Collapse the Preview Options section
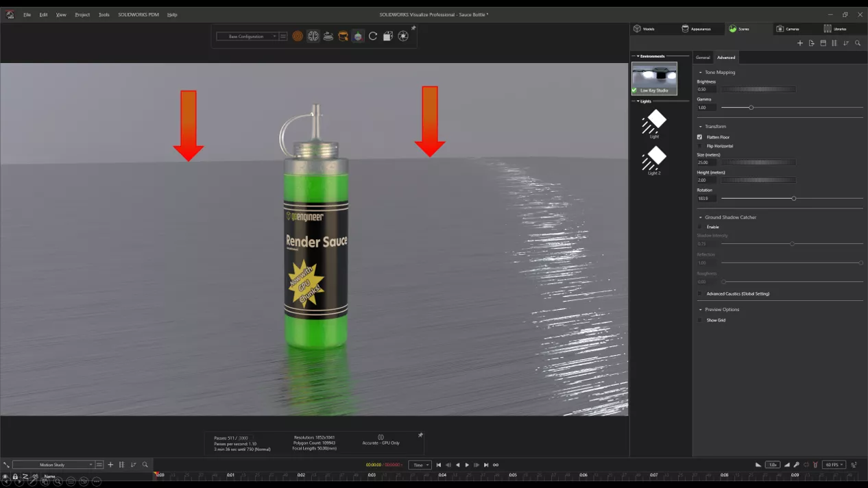The image size is (868, 488). point(700,310)
